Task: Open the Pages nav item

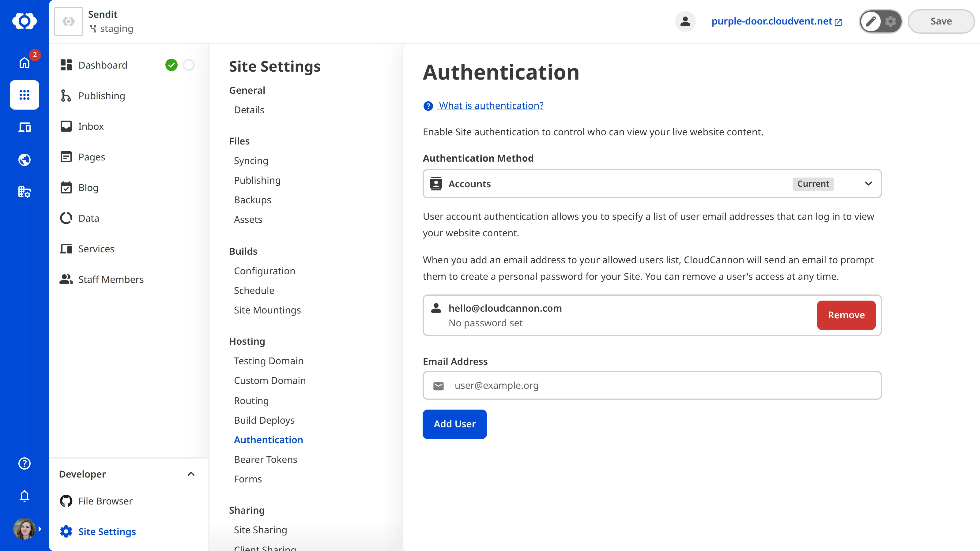Action: point(92,157)
